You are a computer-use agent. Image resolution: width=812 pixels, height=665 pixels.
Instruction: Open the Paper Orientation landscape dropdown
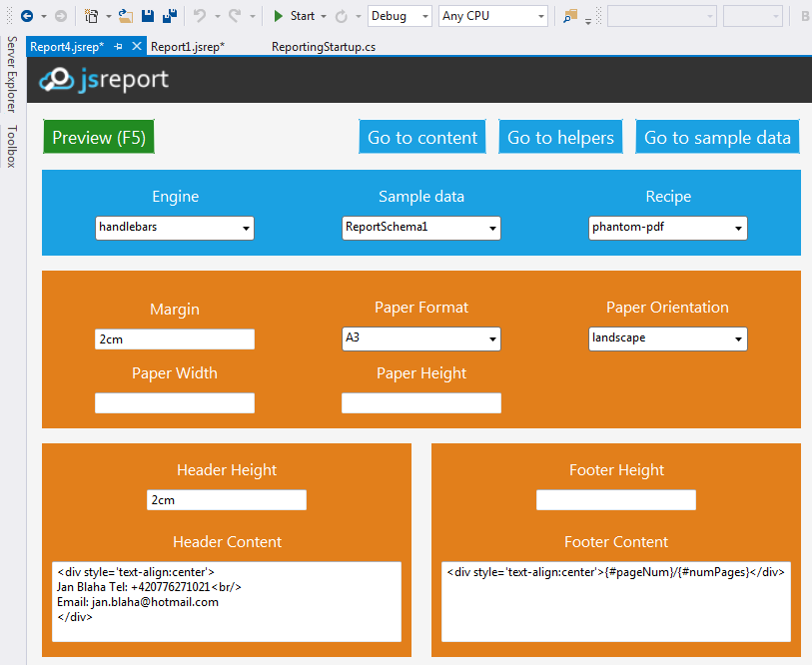pyautogui.click(x=667, y=338)
